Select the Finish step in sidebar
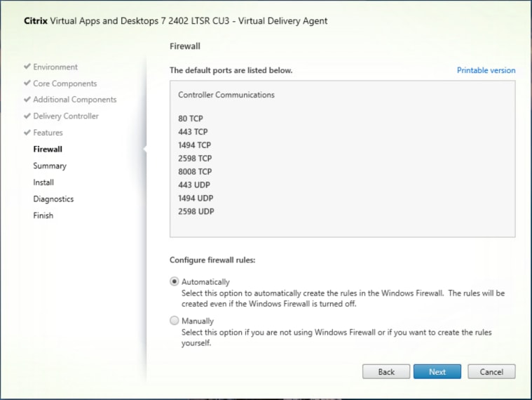 [43, 215]
